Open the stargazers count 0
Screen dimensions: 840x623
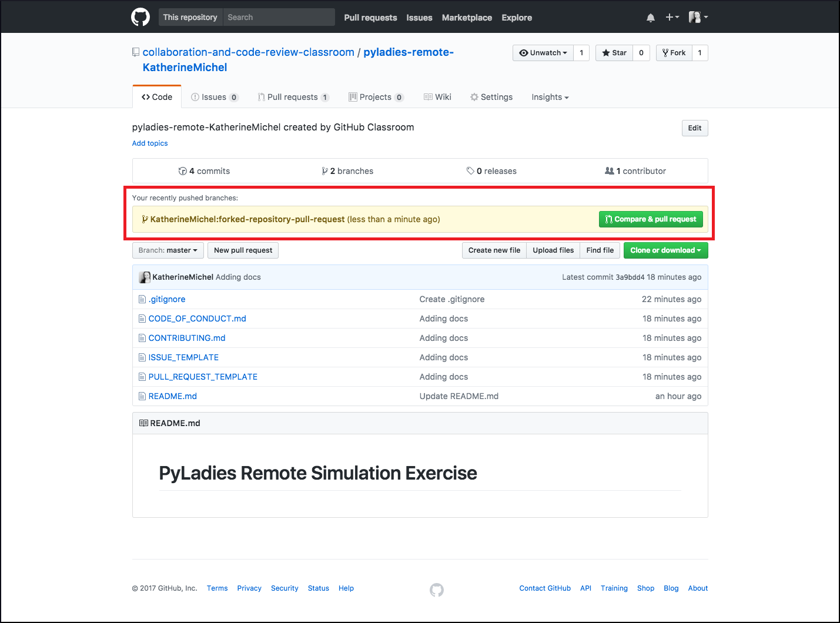(641, 53)
